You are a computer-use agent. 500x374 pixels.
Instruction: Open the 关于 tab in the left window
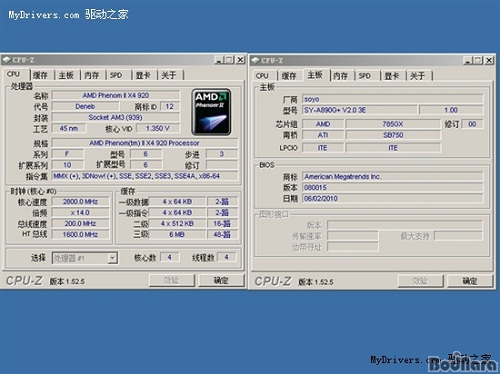169,75
